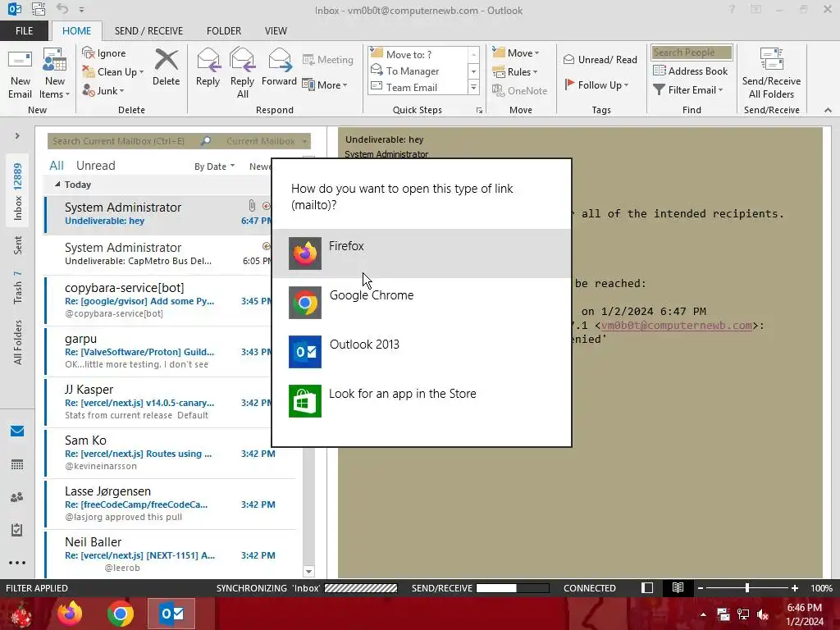The width and height of the screenshot is (840, 630).
Task: Select Outlook 2013 in the app chooser
Action: (x=422, y=352)
